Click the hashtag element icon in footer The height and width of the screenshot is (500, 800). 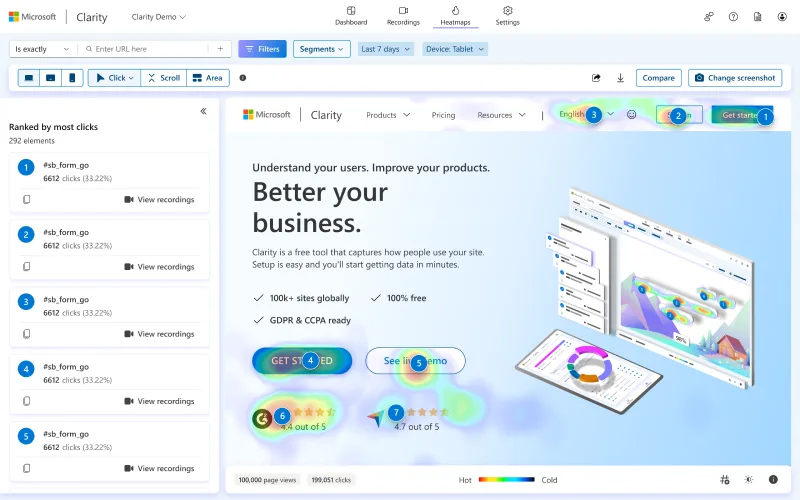724,480
